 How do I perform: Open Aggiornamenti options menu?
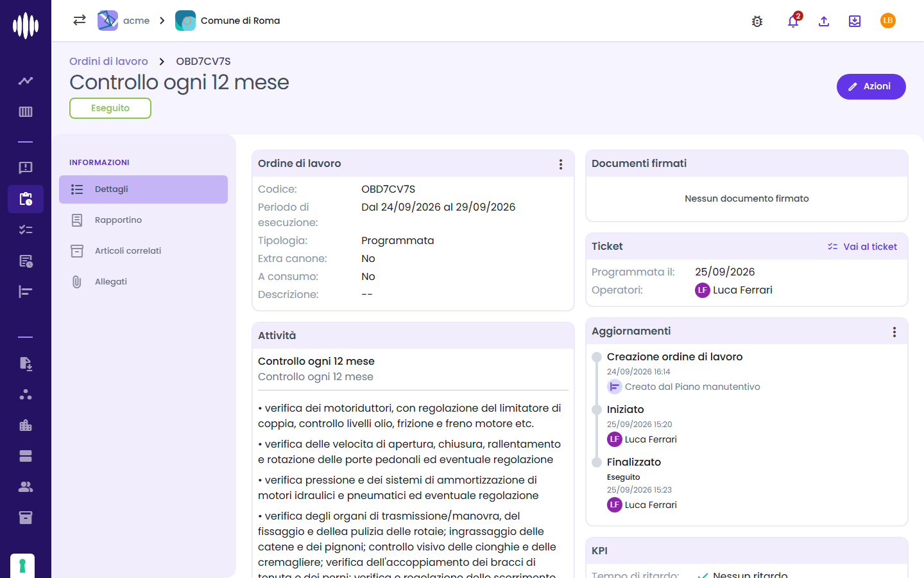point(894,332)
